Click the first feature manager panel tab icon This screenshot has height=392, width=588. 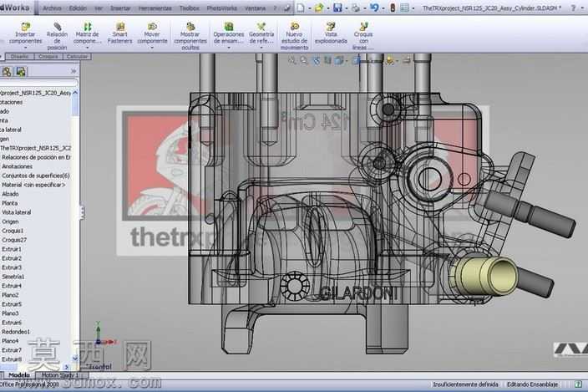[7, 71]
